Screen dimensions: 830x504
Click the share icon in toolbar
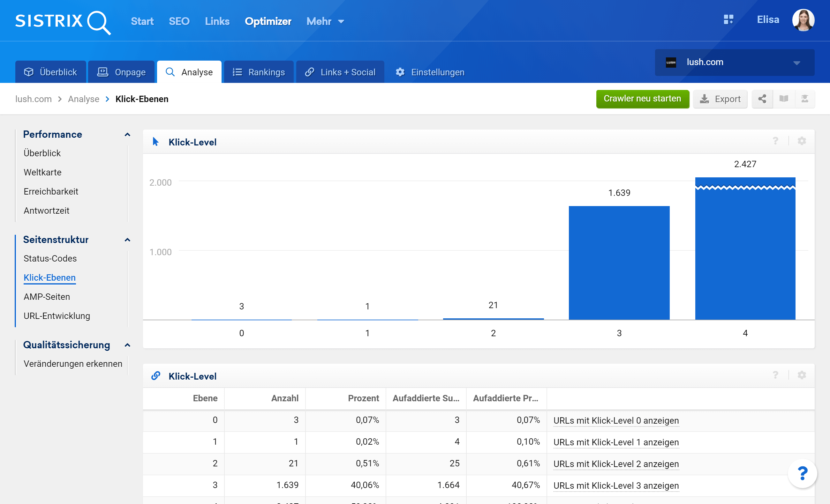pyautogui.click(x=762, y=99)
